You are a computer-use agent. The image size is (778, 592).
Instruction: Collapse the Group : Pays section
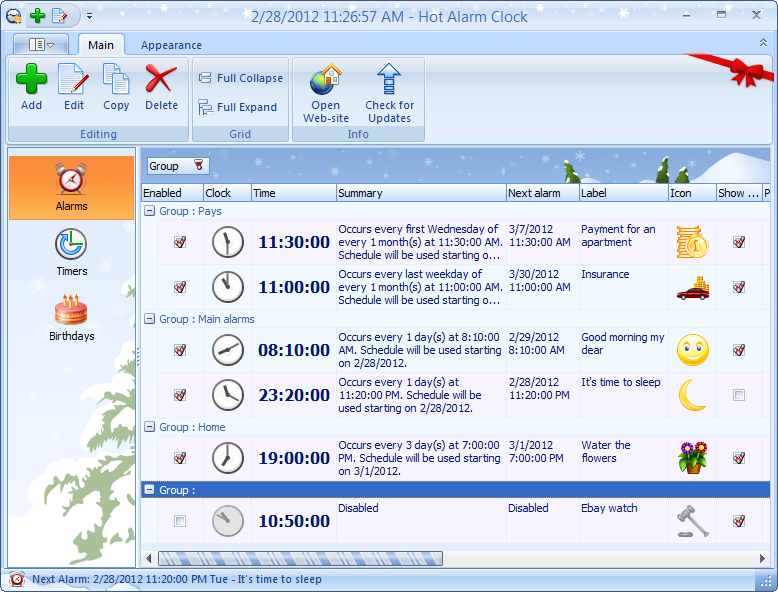[149, 211]
